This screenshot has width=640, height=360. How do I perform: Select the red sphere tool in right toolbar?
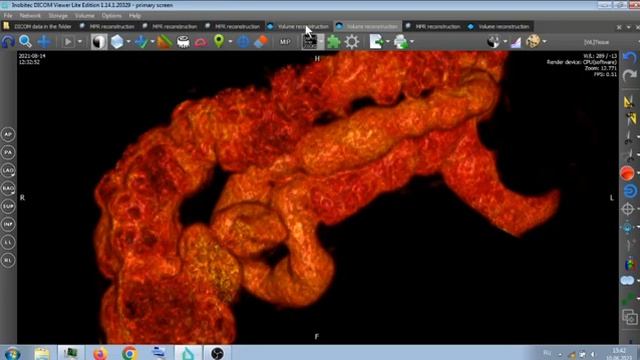click(627, 173)
